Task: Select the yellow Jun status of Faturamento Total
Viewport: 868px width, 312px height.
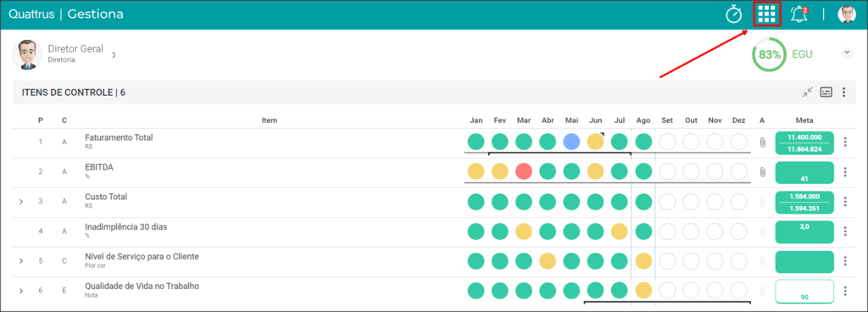Action: tap(596, 142)
